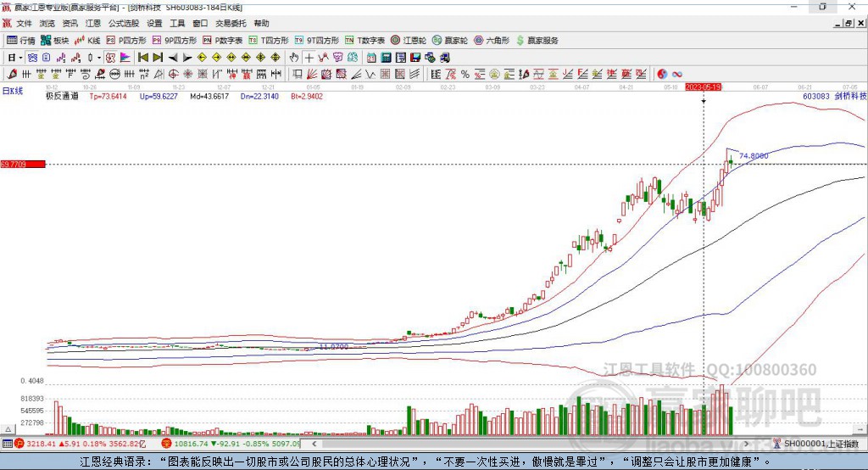
Task: Open the 行情 market quotes view
Action: coord(20,41)
